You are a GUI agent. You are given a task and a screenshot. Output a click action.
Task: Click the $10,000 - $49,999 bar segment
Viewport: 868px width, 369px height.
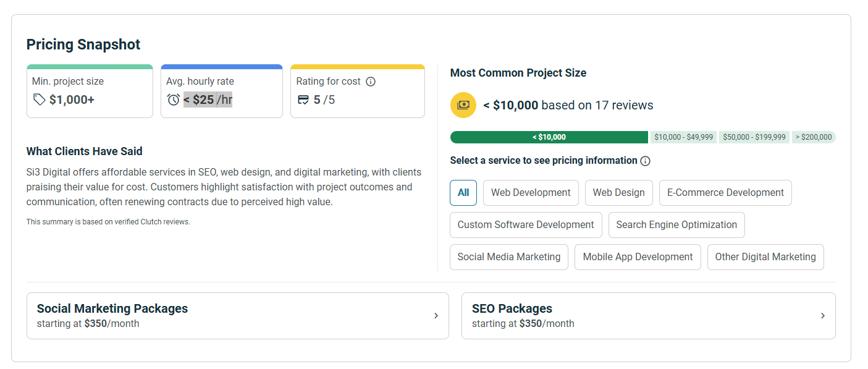point(683,137)
